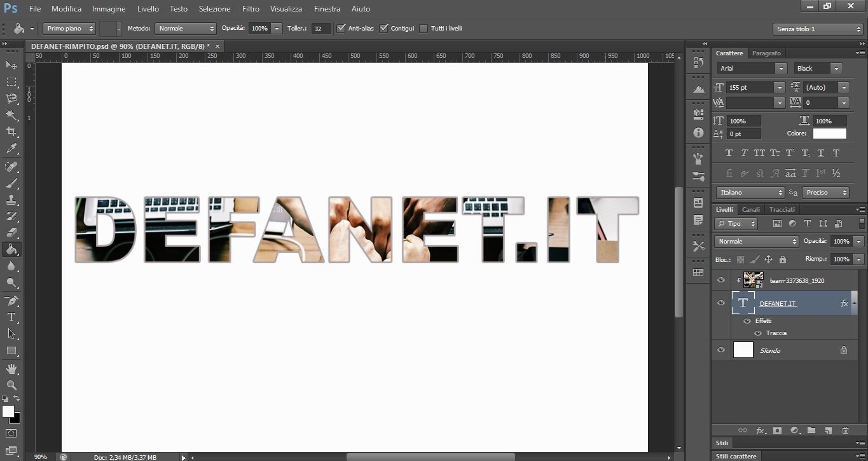Select the Clone Stamp tool
Viewport: 868px width, 461px height.
11,200
